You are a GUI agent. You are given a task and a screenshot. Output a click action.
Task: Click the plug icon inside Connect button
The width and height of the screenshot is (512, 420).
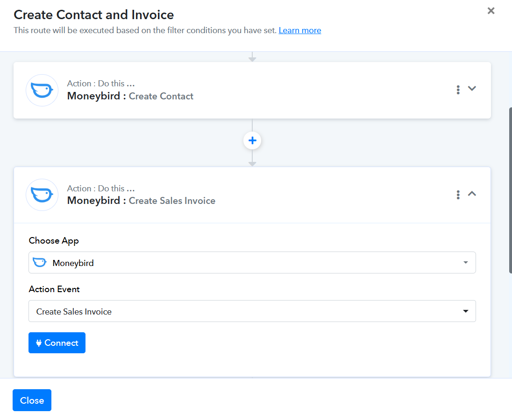click(x=39, y=343)
